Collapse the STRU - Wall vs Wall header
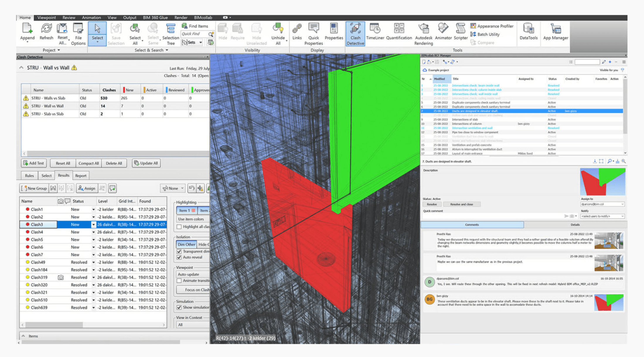 click(x=21, y=68)
